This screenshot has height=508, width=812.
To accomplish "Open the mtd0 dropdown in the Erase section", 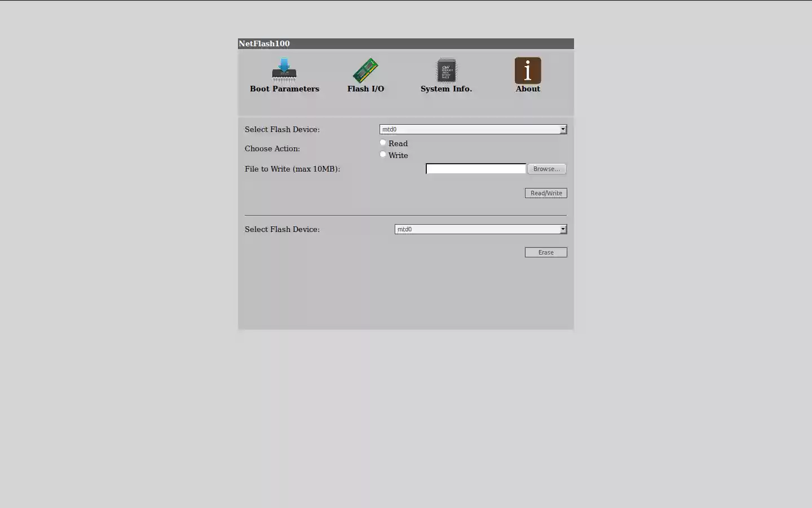I will point(480,229).
